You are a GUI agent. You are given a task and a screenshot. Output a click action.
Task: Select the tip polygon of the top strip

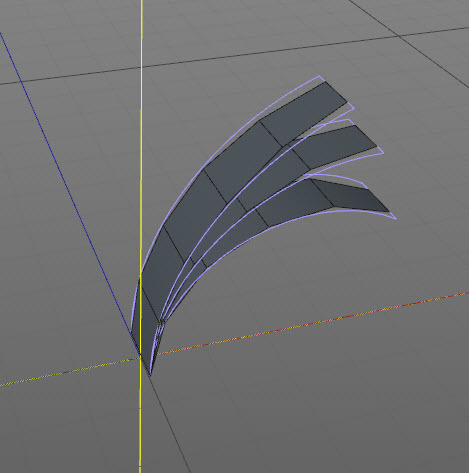coord(303,113)
